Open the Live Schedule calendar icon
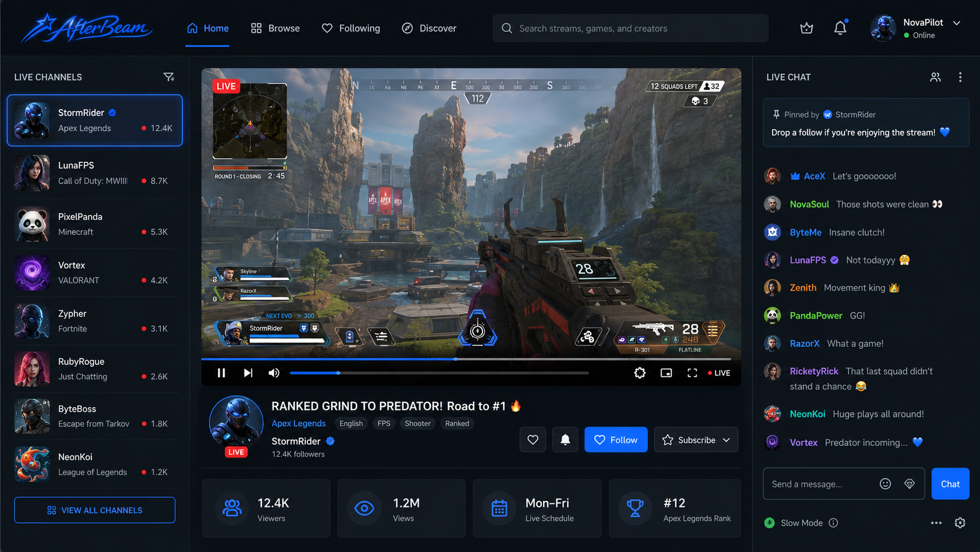 499,508
